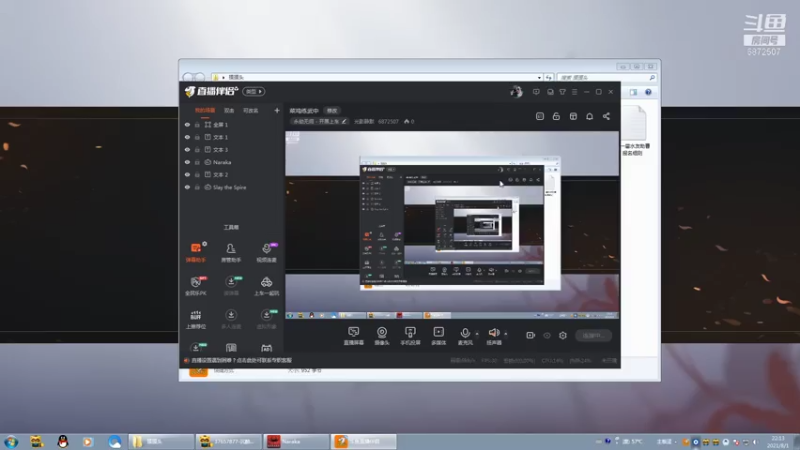Click the Windows Start button

tap(11, 441)
